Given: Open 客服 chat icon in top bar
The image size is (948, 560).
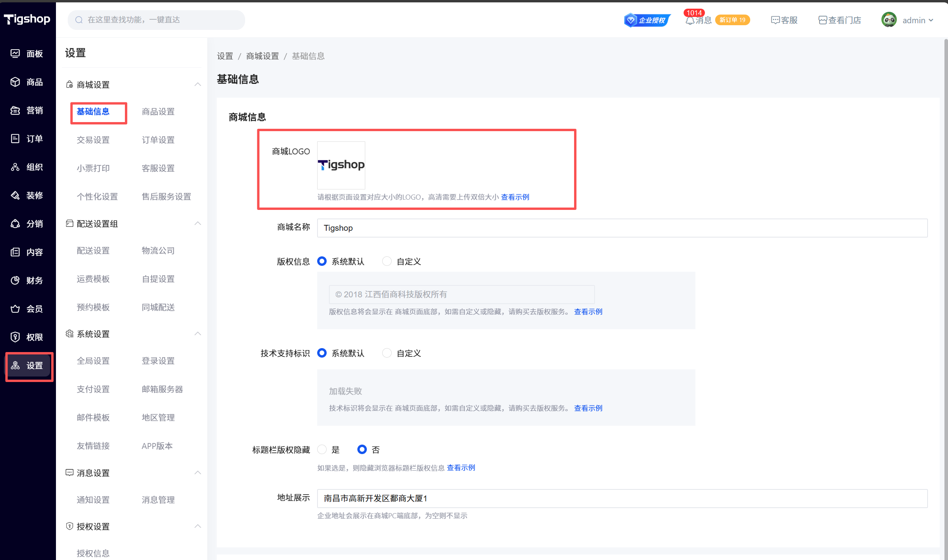Looking at the screenshot, I should click(775, 20).
